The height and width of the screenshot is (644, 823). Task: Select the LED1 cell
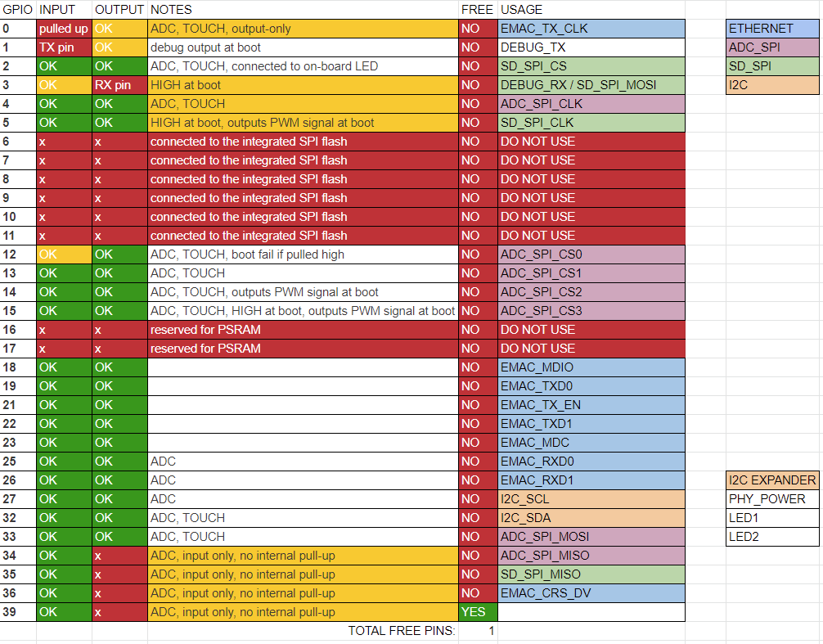click(x=772, y=518)
